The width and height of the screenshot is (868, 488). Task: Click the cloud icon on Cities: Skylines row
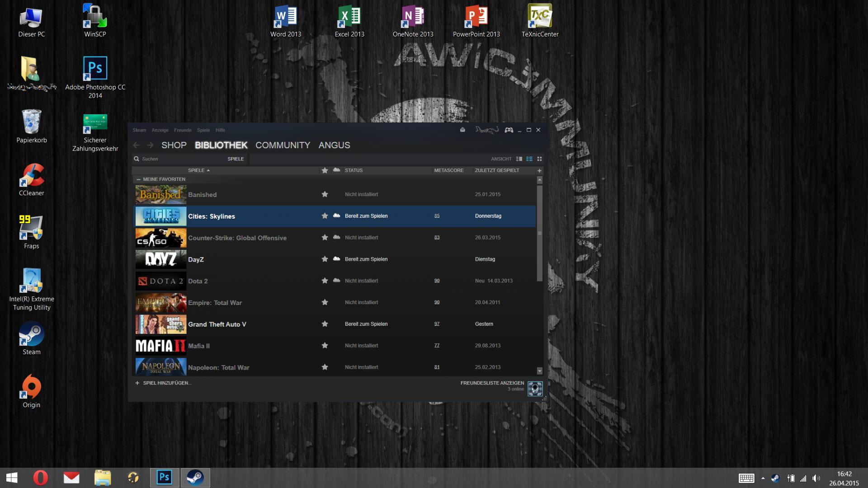tap(336, 216)
